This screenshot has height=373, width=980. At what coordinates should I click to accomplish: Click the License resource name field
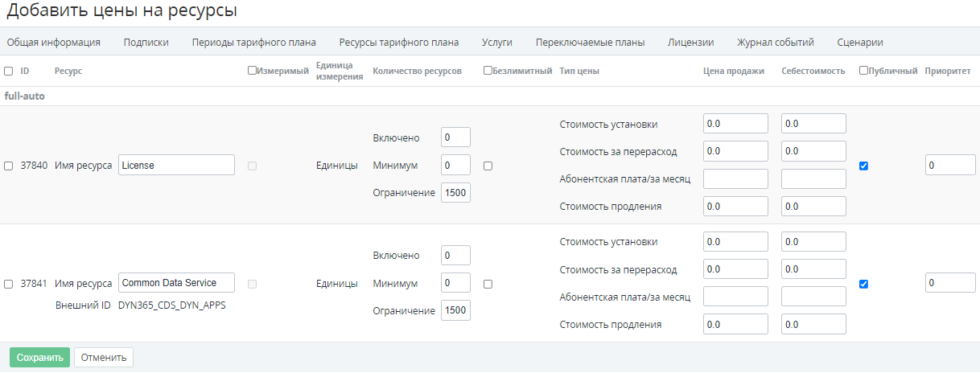[176, 165]
